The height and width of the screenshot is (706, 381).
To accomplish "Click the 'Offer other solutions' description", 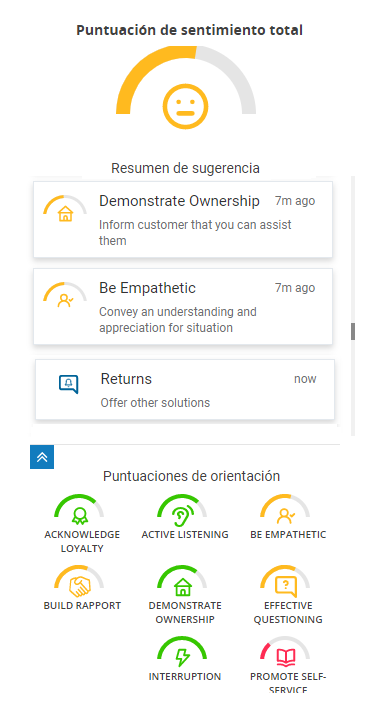I will coord(155,403).
